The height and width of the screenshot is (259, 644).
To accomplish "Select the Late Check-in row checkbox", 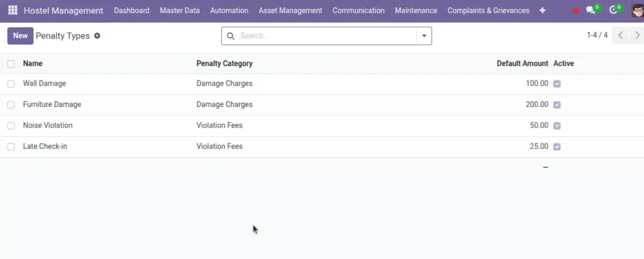I will click(x=11, y=146).
